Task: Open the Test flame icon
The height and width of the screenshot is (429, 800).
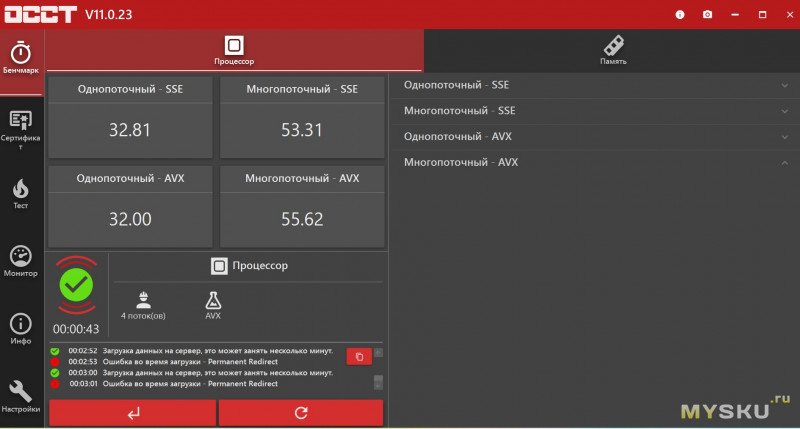Action: pos(21,193)
